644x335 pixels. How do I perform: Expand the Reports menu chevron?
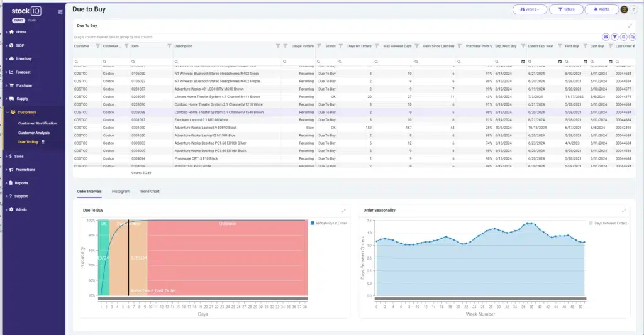pyautogui.click(x=6, y=183)
